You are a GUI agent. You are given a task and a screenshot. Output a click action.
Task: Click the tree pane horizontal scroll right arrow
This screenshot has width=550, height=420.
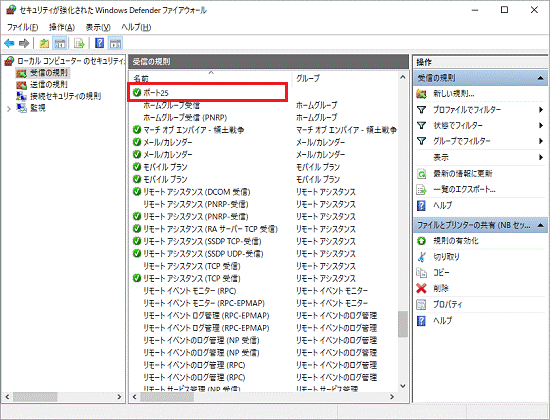[x=119, y=397]
